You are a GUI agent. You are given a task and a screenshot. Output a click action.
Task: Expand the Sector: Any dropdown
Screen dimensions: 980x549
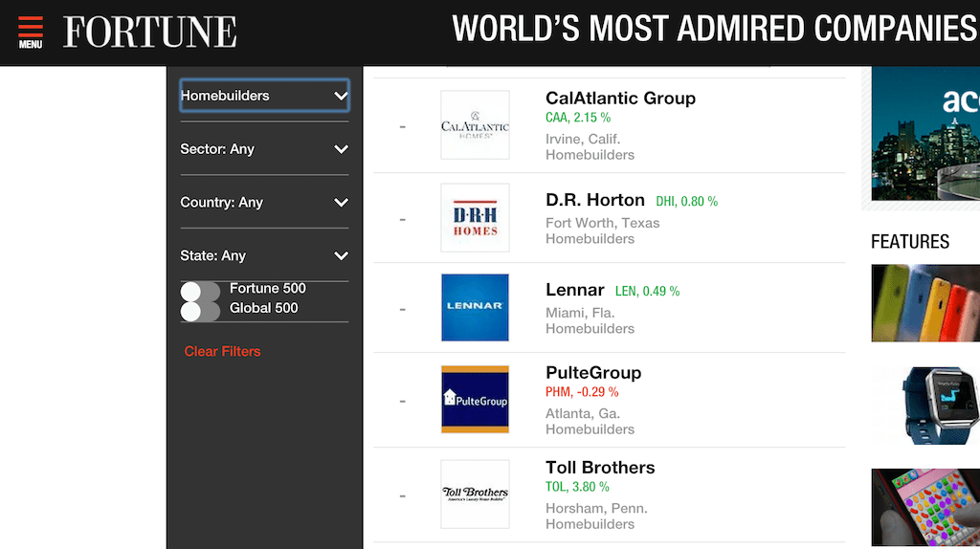[264, 149]
